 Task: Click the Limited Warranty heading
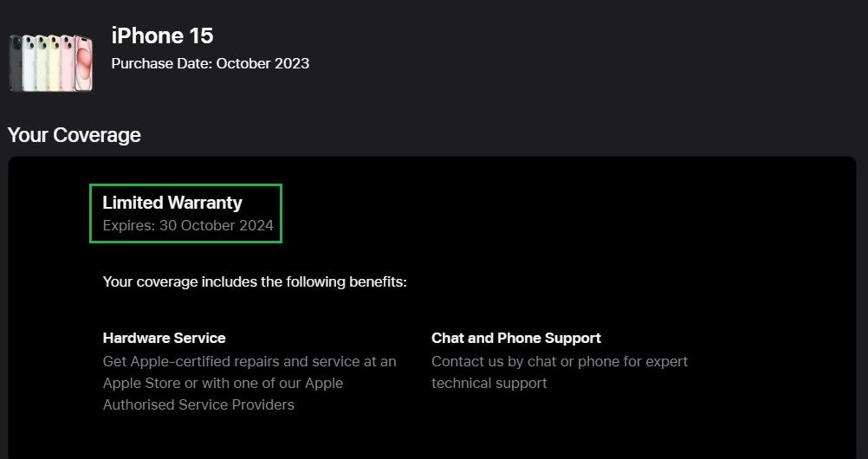[172, 203]
